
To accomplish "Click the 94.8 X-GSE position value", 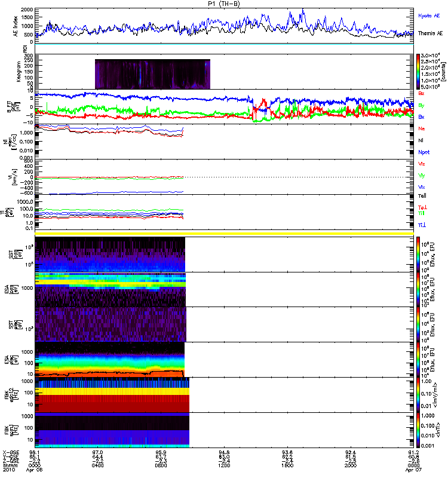I will 224,452.
